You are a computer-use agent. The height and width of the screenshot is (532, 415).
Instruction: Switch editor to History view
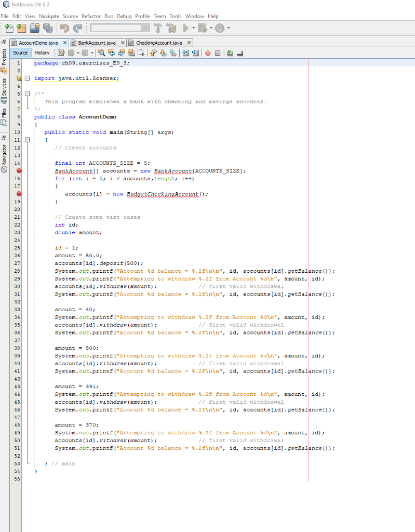(x=42, y=52)
